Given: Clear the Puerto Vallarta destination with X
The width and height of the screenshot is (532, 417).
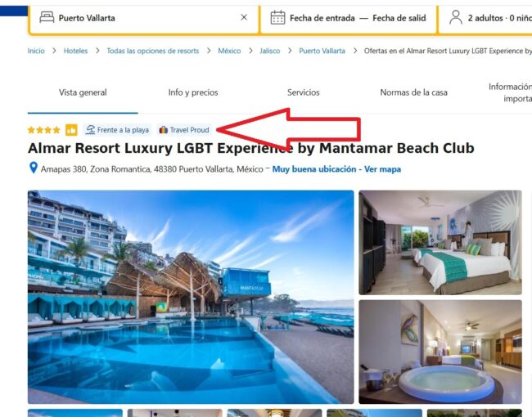Looking at the screenshot, I should point(244,17).
